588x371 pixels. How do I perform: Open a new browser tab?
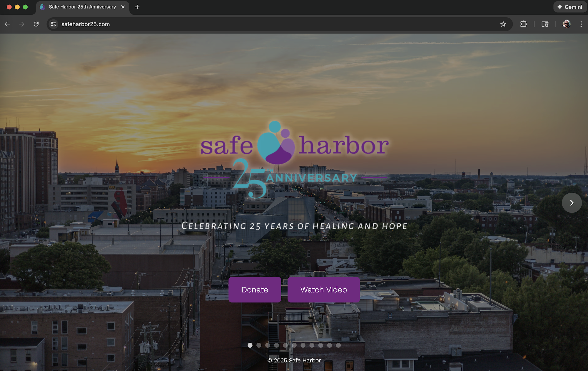click(x=137, y=7)
